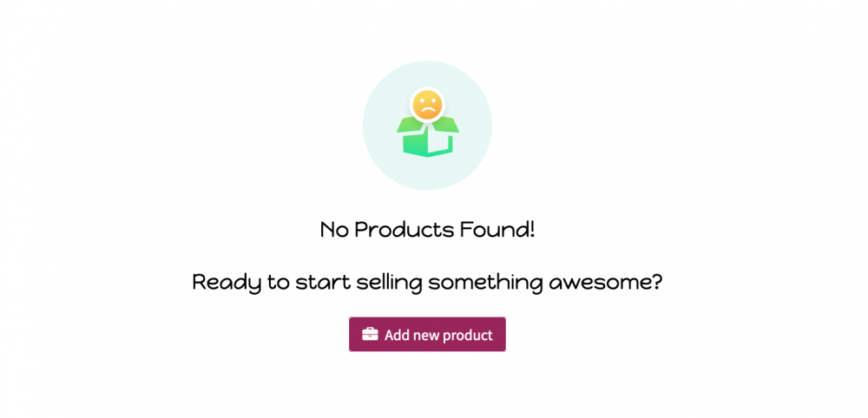Screen dimensions: 868x418
Task: Click the "No Products Found!" heading
Action: [x=427, y=230]
